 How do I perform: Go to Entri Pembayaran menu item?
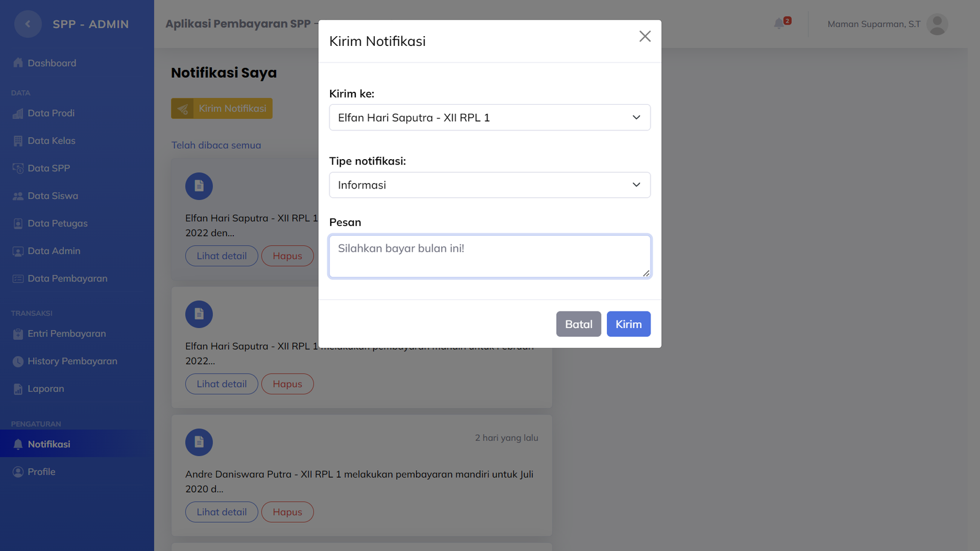click(66, 334)
